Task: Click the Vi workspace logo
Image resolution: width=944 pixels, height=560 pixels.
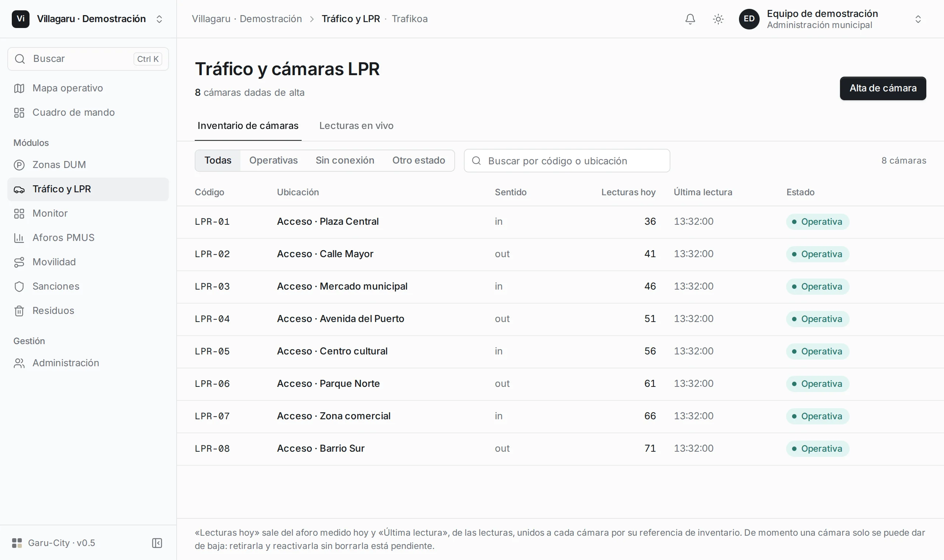Action: pos(20,19)
